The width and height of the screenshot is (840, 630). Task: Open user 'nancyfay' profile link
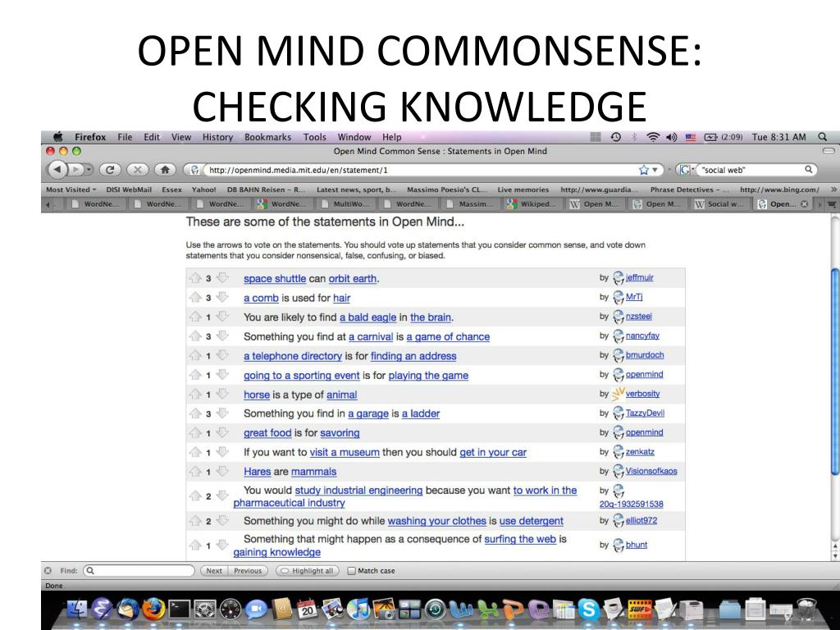pos(642,336)
